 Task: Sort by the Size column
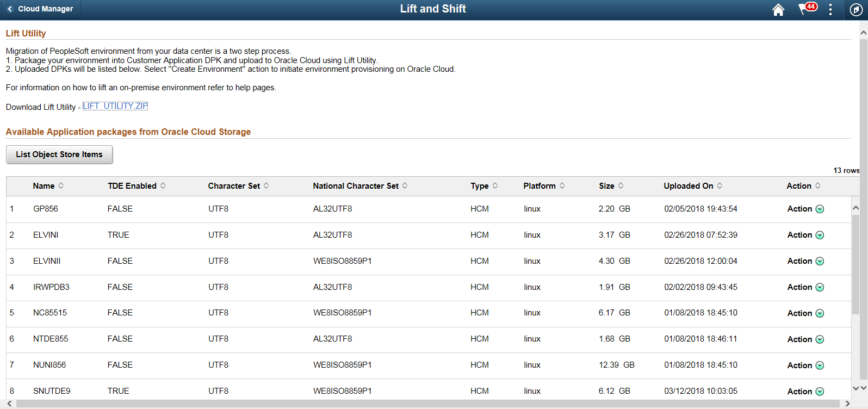[611, 186]
